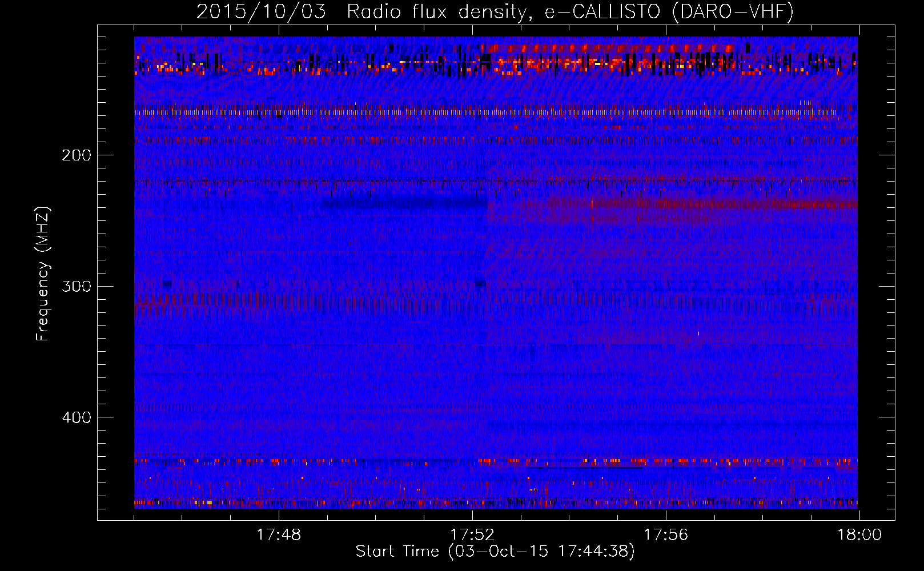Click the plot title '2015/10/03 Radio flux density'

click(x=495, y=11)
